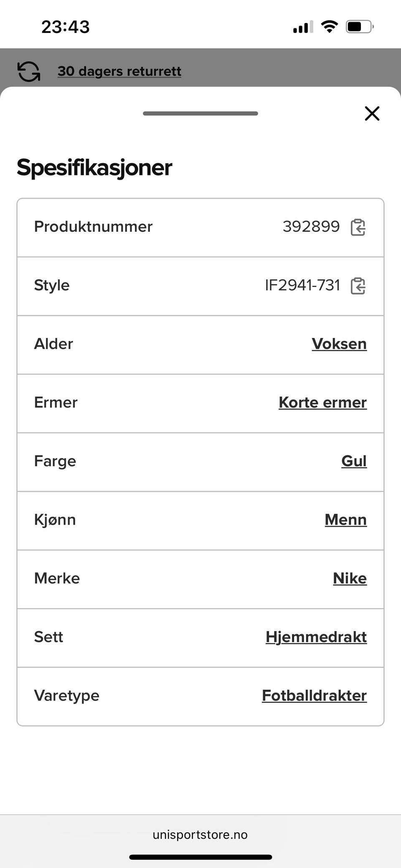Tap the Wi-Fi status icon
This screenshot has width=401, height=868.
pyautogui.click(x=329, y=27)
